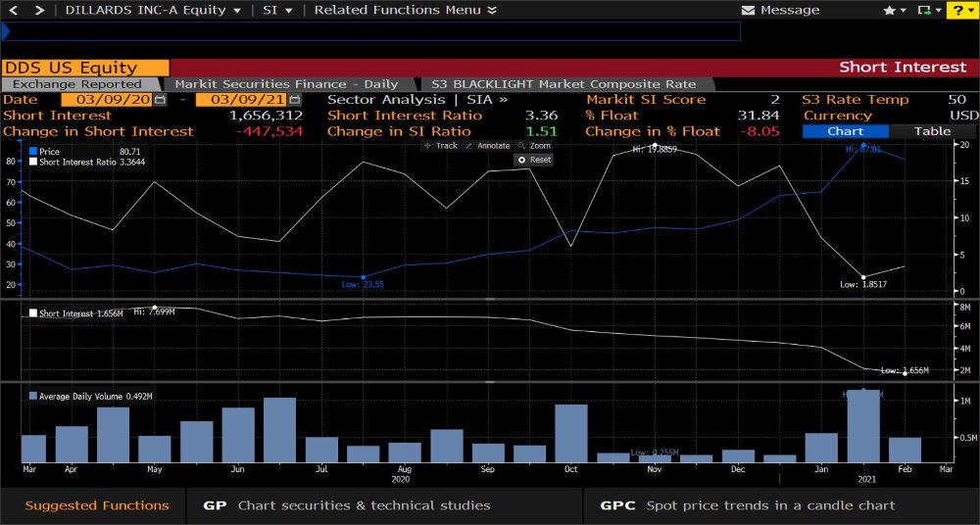Activate the Track crosshair tool
The height and width of the screenshot is (525, 980).
pos(440,146)
